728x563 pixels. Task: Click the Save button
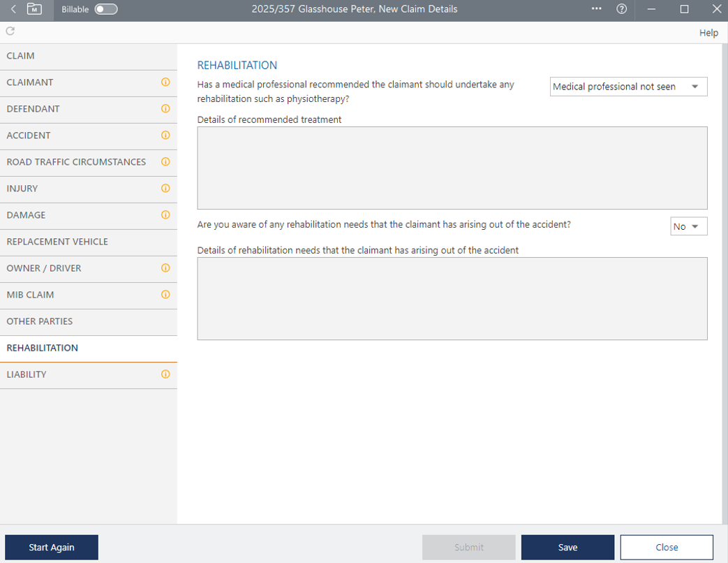[x=567, y=547]
